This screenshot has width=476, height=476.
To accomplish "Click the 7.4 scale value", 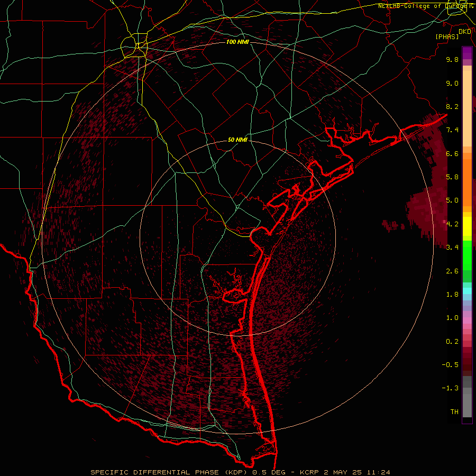I will pos(452,130).
